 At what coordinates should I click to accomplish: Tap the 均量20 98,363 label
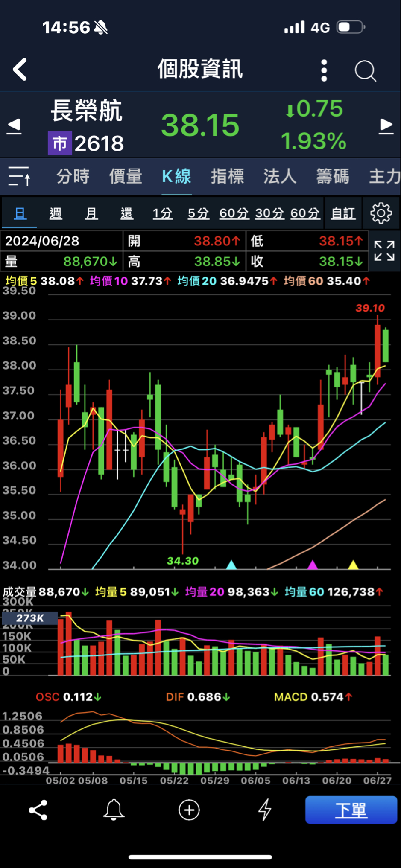tap(231, 592)
